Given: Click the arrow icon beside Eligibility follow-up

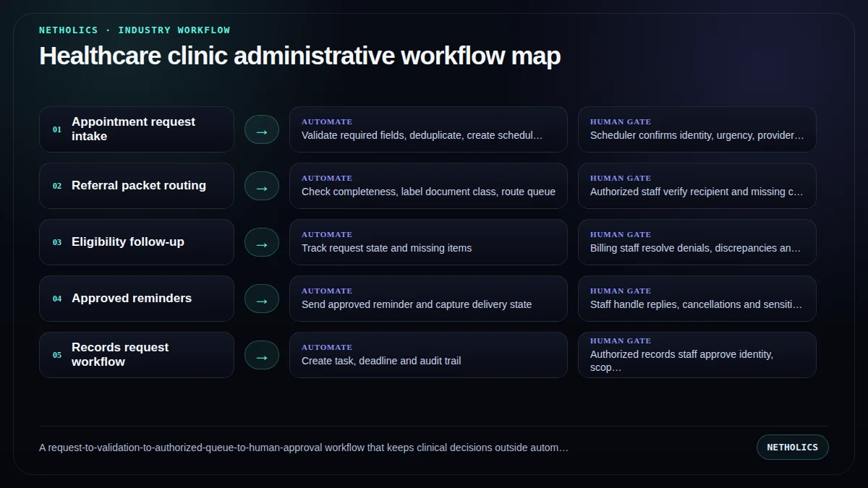Looking at the screenshot, I should [x=262, y=242].
